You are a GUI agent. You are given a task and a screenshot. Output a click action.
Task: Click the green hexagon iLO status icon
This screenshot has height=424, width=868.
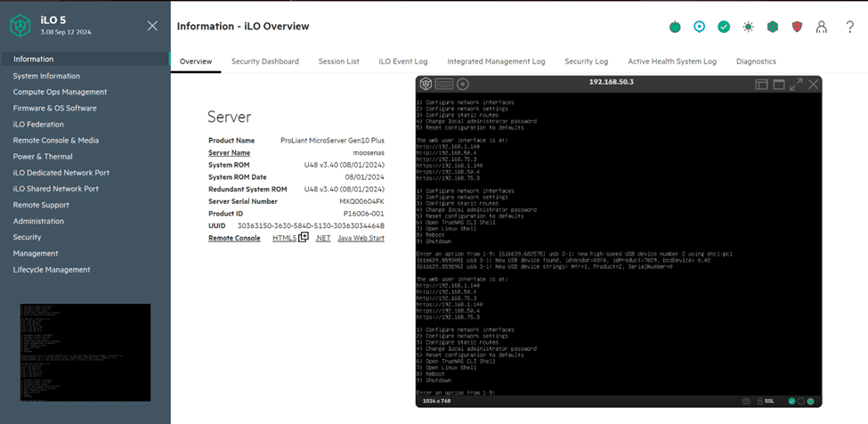pyautogui.click(x=773, y=27)
